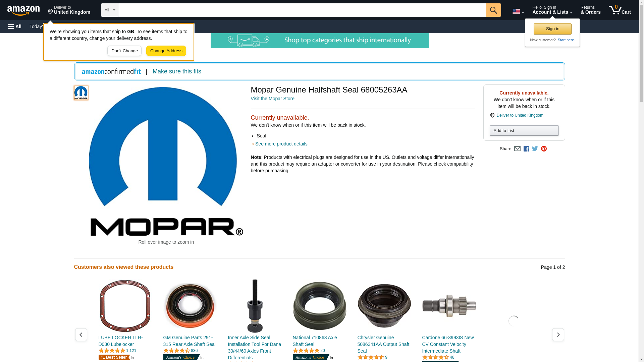Click the yellow Sign in button

pyautogui.click(x=552, y=29)
